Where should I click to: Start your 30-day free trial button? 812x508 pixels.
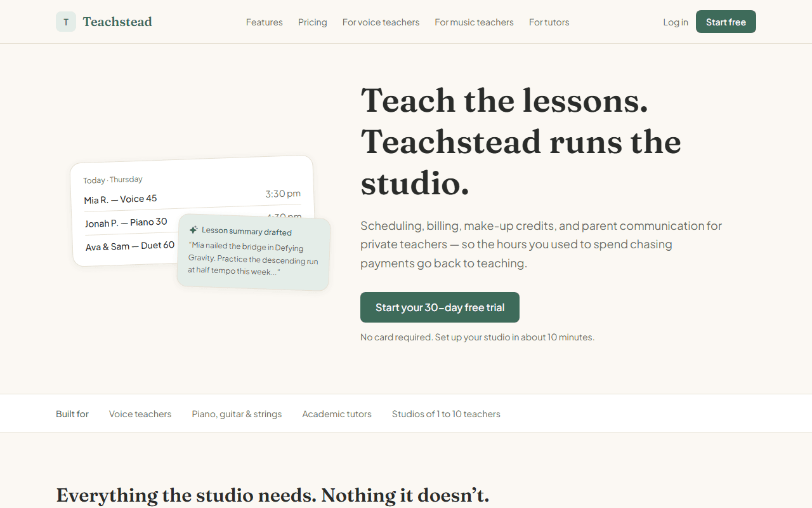tap(440, 307)
